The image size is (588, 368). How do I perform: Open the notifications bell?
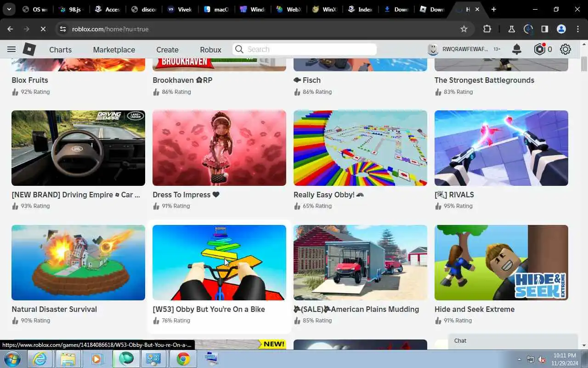pyautogui.click(x=517, y=49)
